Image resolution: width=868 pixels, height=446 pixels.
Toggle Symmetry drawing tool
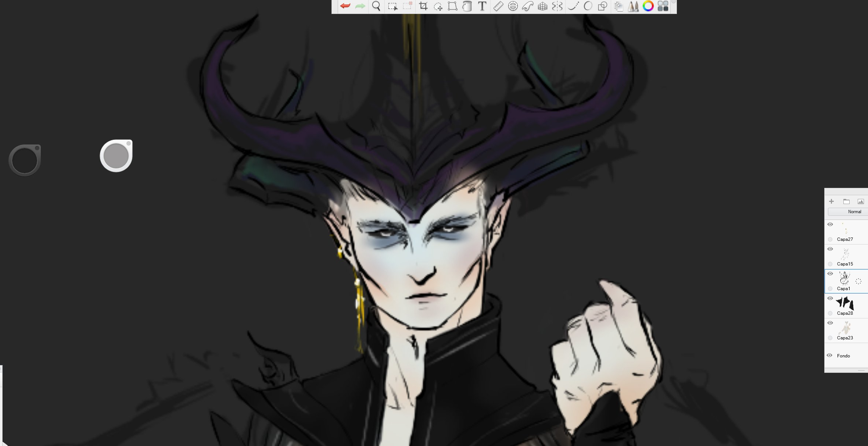pyautogui.click(x=557, y=6)
